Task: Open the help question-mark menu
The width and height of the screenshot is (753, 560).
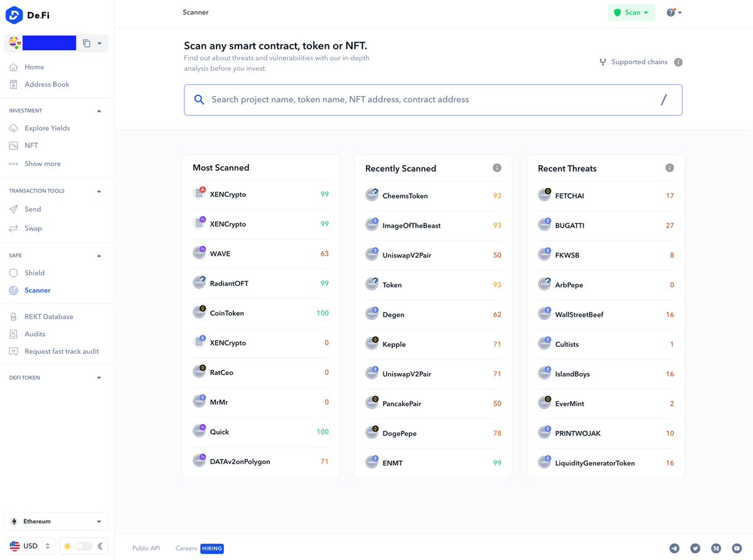Action: 674,13
